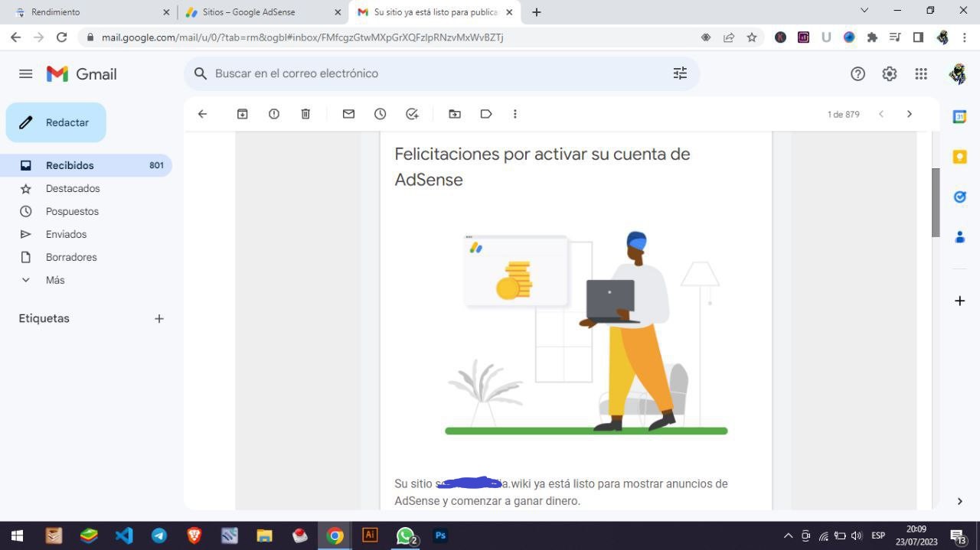The width and height of the screenshot is (980, 550).
Task: Delete this email with trash icon
Action: (x=305, y=114)
